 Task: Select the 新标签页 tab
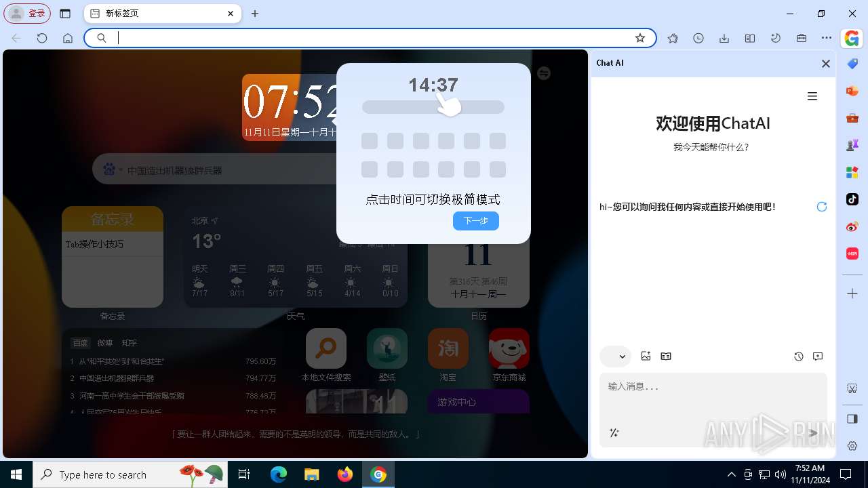[163, 14]
